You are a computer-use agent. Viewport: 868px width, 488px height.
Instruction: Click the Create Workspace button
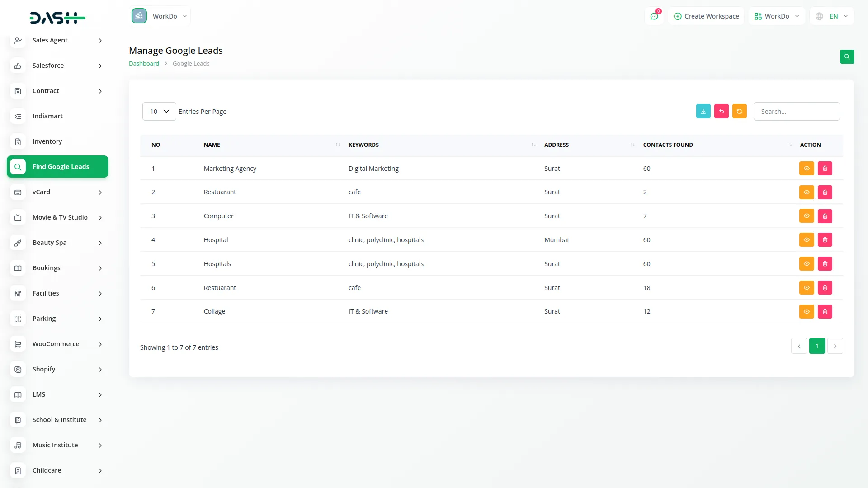point(706,16)
